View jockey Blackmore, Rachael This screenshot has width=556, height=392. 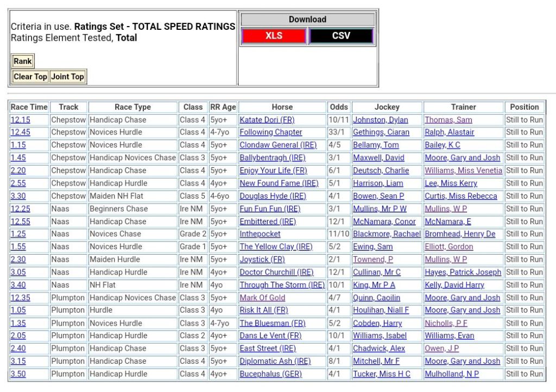tap(387, 234)
